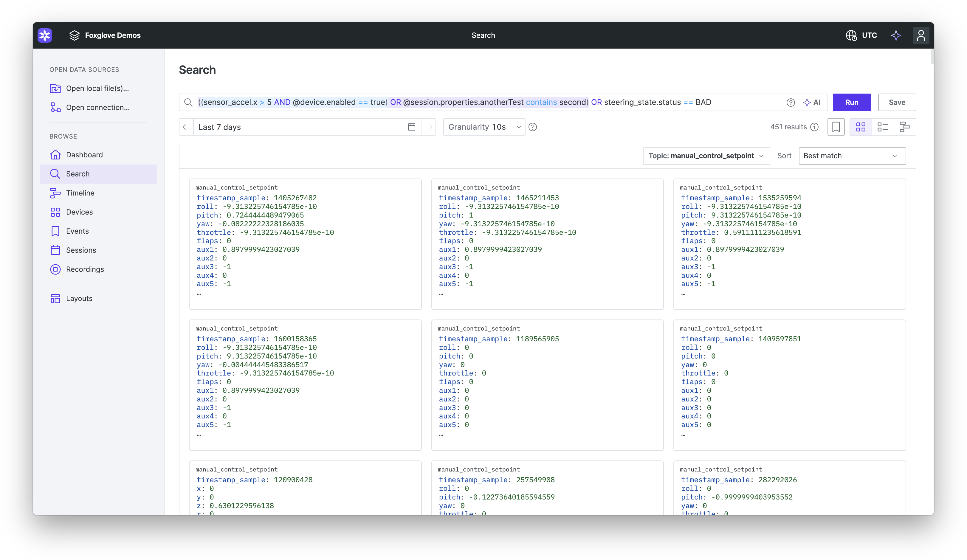Viewport: 967px width, 560px height.
Task: Open the Events page
Action: point(98,231)
